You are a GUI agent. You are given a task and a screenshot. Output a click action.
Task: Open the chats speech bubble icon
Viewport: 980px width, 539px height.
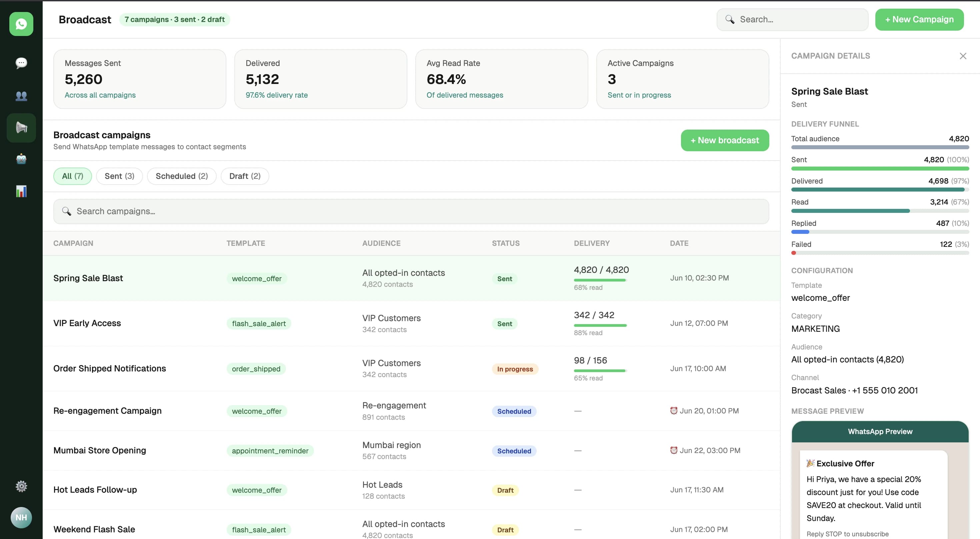click(x=21, y=63)
